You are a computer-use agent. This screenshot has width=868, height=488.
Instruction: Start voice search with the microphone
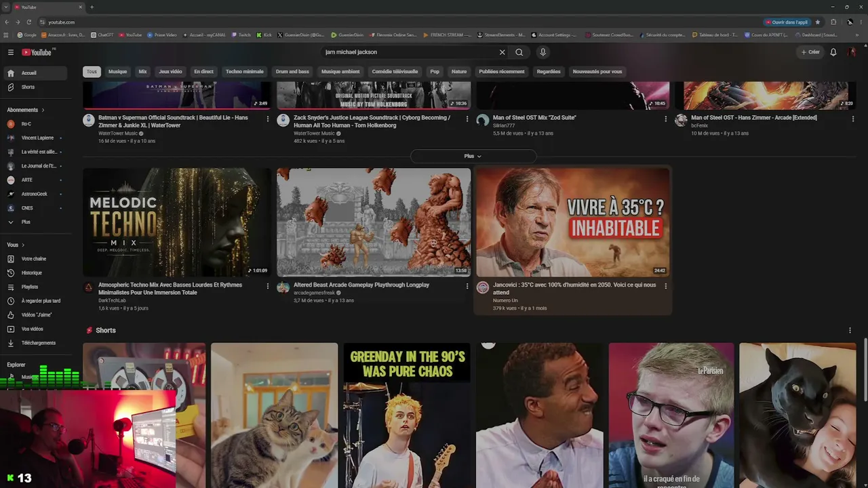tap(542, 52)
